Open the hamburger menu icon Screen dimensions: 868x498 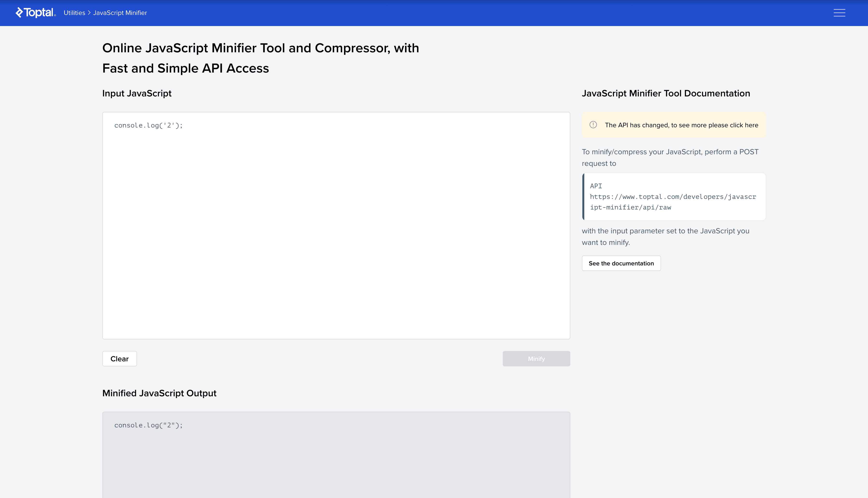coord(839,13)
